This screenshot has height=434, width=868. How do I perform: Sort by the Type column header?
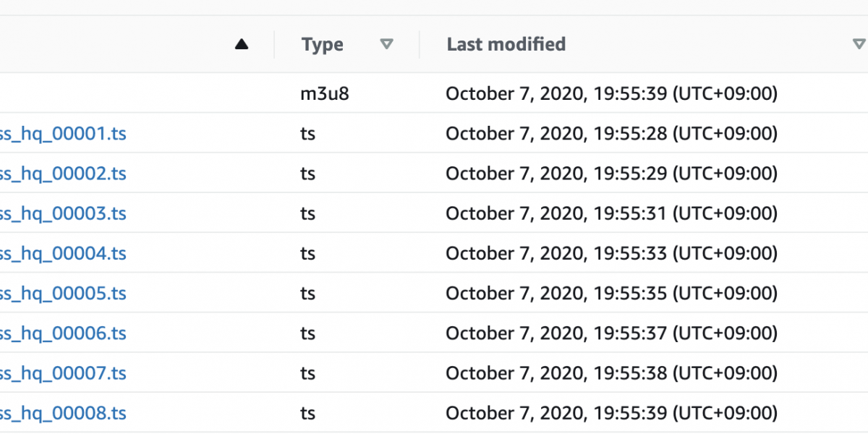323,45
